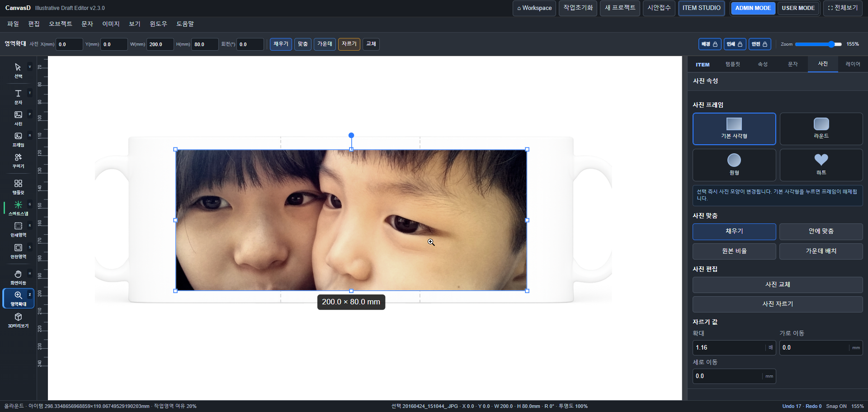Choose the 라운드 rounded photo frame
Image resolution: width=868 pixels, height=412 pixels.
821,129
